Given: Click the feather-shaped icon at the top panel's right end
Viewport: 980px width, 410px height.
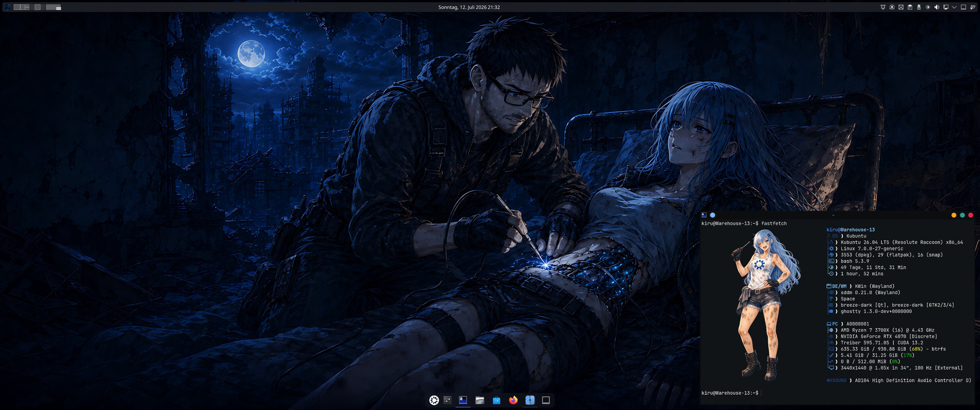Looking at the screenshot, I should coord(973,7).
